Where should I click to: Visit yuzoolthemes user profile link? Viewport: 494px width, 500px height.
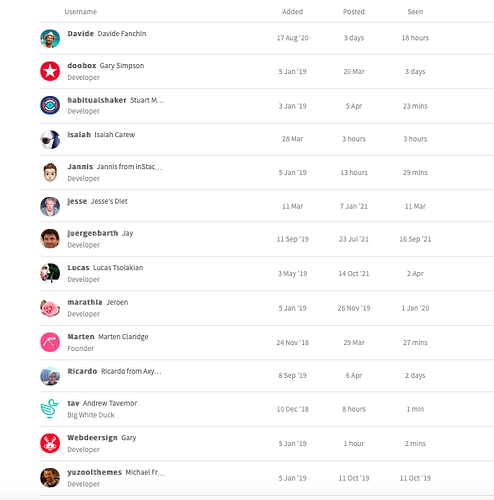(x=94, y=472)
